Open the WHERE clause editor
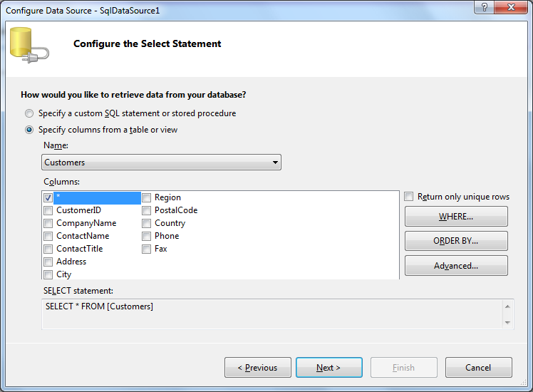Screen dimensions: 533x392 pyautogui.click(x=456, y=217)
